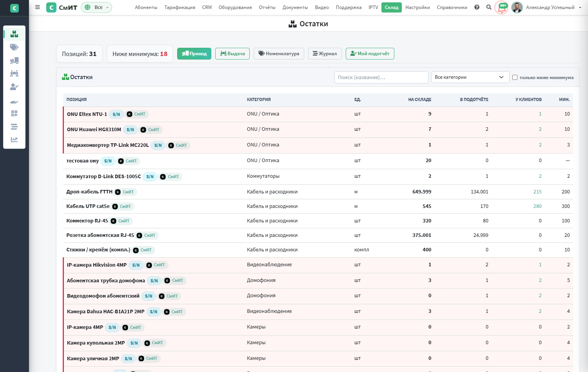Click the 'ONU Huawei HG8310M' position name
The height and width of the screenshot is (372, 588).
[94, 130]
